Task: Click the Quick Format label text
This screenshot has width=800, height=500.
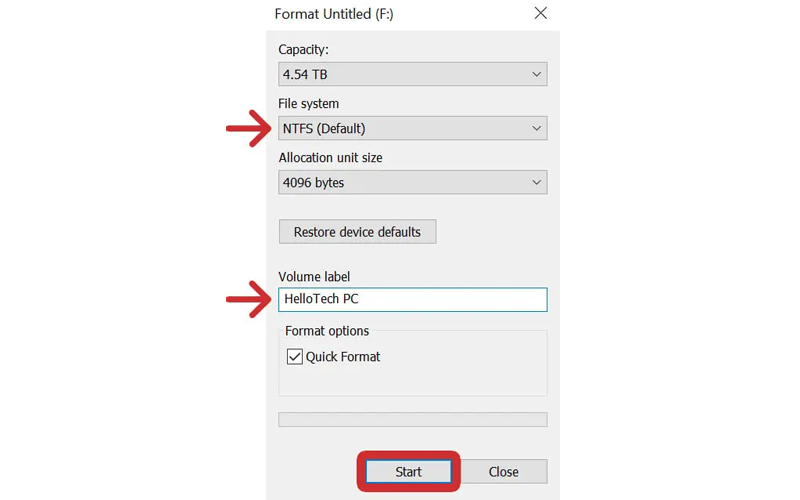Action: (x=343, y=356)
